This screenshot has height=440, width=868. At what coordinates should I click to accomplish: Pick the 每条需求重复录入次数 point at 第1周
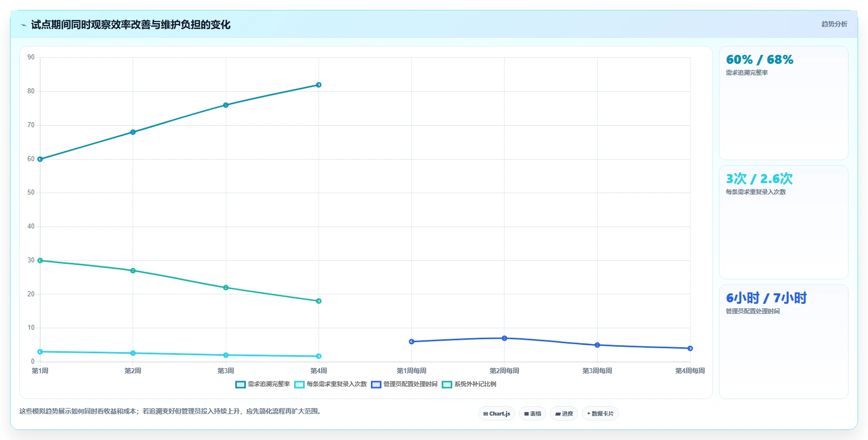(40, 352)
